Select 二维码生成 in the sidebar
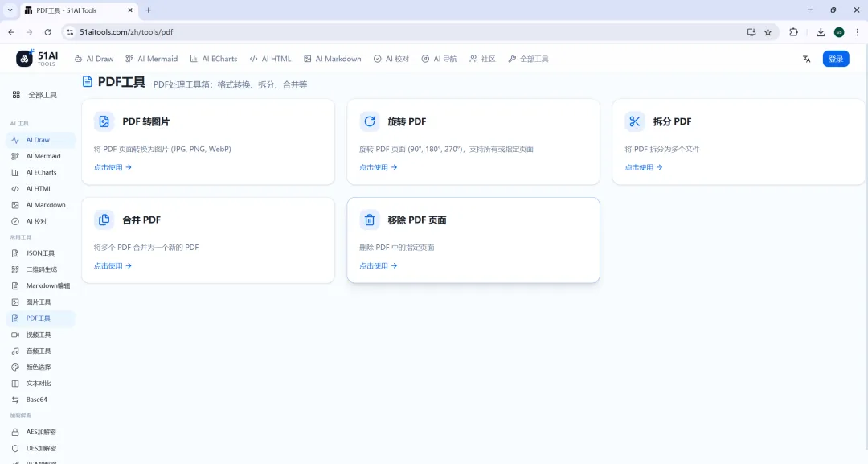Screen dimensions: 868x464 [41, 269]
